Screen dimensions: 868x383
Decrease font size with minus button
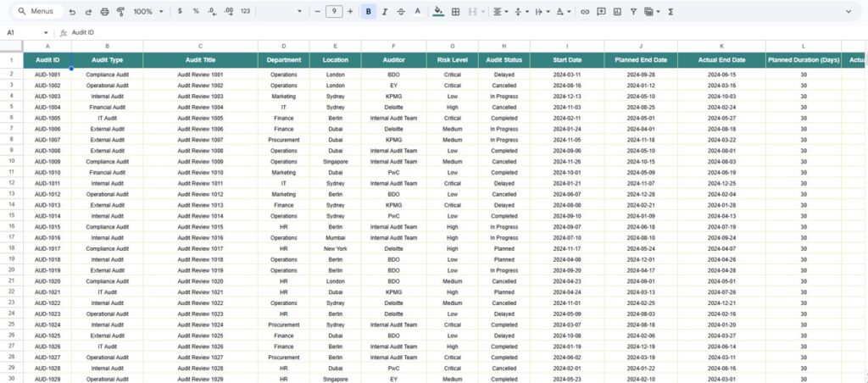[x=317, y=11]
